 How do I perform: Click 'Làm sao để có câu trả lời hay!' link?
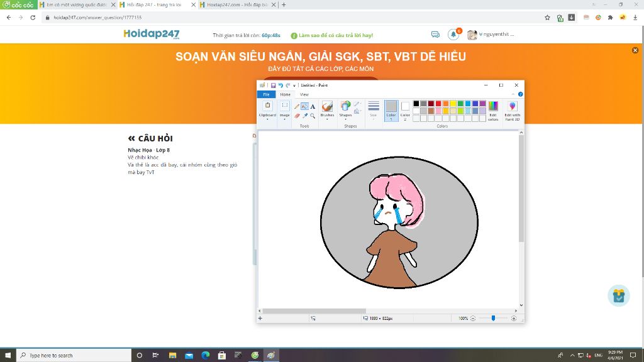[x=336, y=35]
